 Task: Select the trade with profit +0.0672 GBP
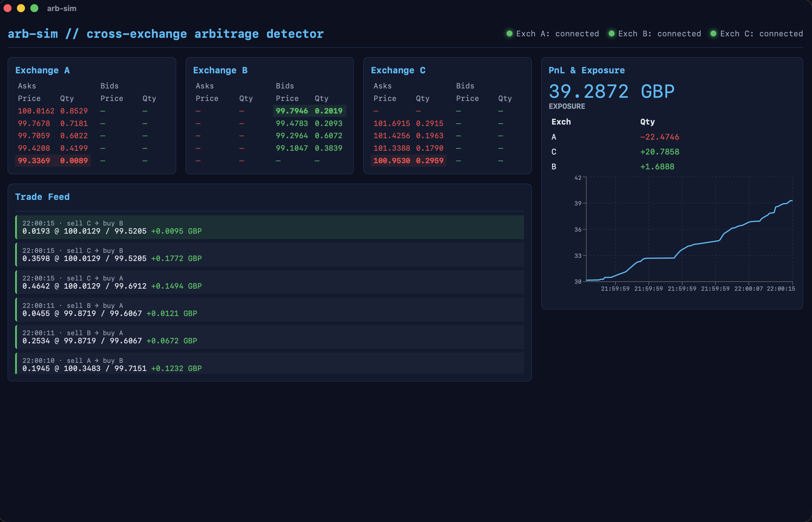coord(270,337)
